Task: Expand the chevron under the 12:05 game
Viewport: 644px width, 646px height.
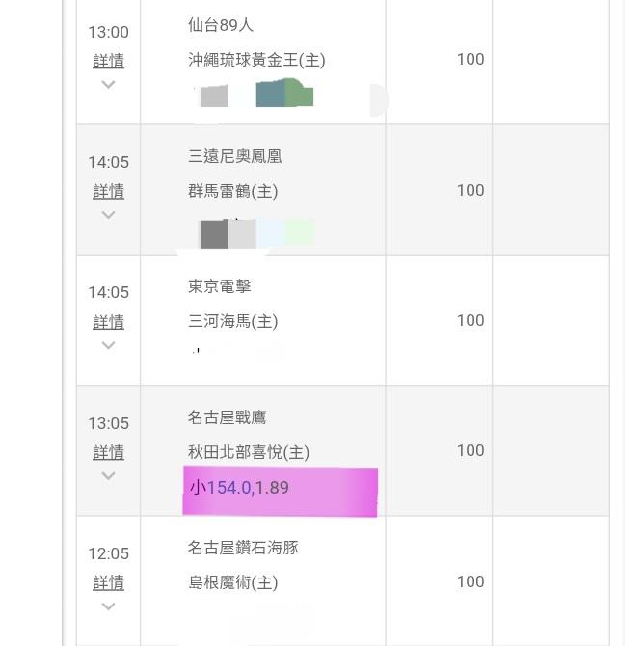Action: click(108, 606)
